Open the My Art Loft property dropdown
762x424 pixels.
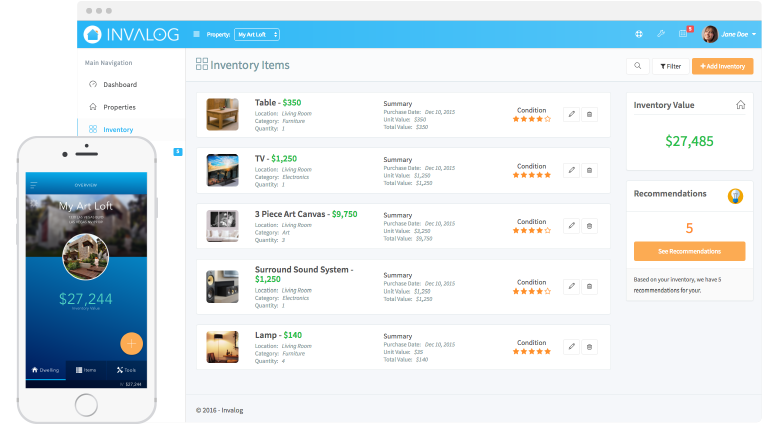pos(257,34)
